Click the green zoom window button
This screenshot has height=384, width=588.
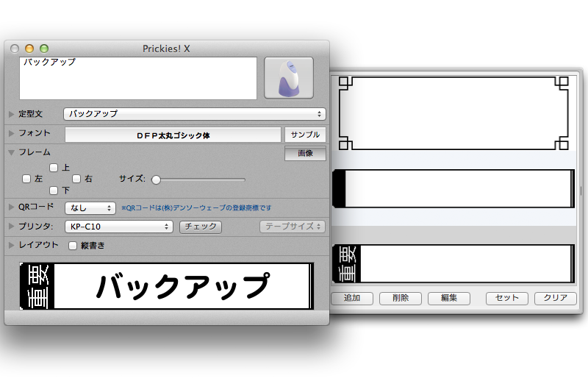pyautogui.click(x=44, y=49)
